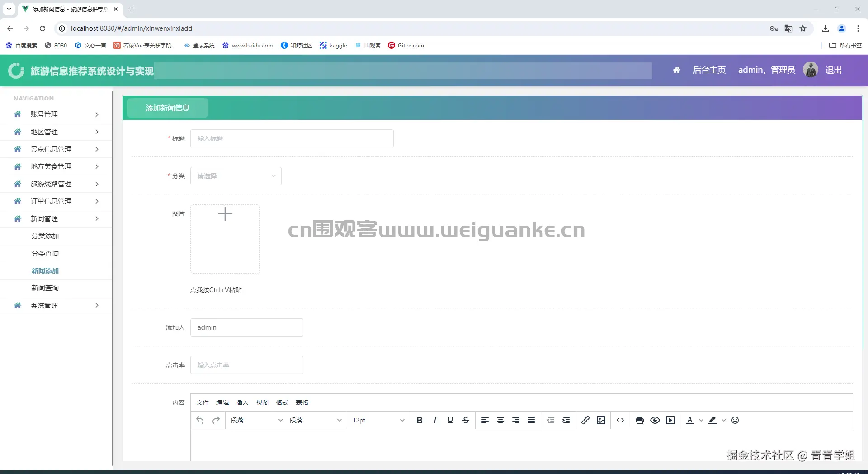Go to 新闻查询 submenu item

(45, 288)
